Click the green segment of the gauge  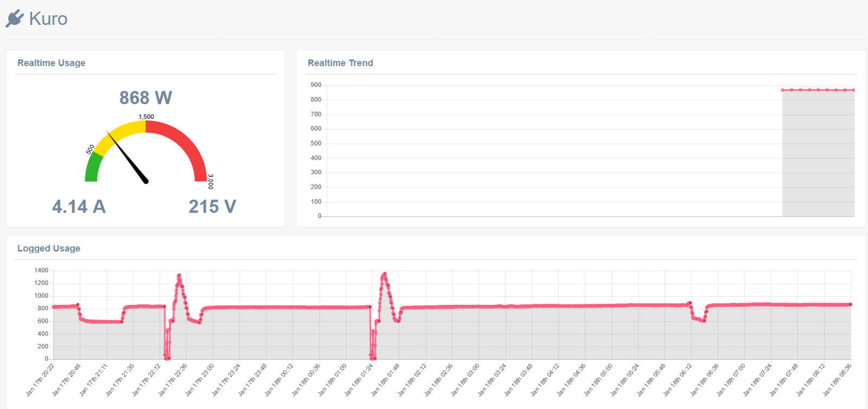93,167
